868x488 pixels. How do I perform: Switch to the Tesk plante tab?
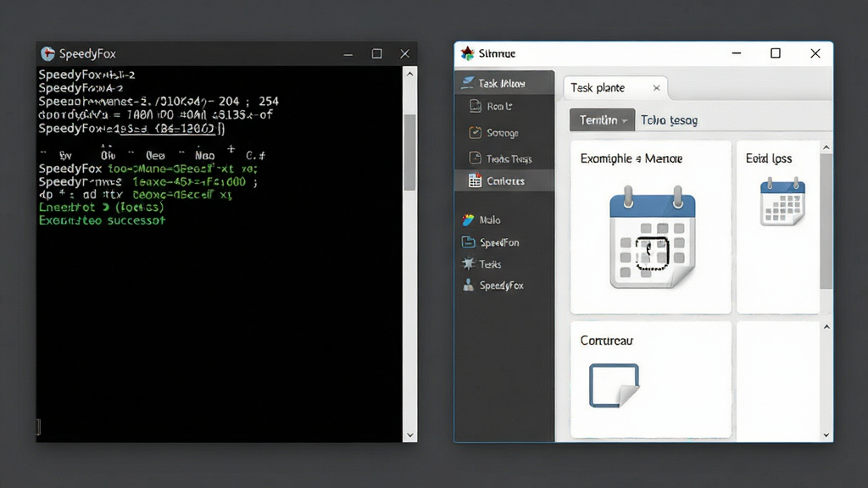(598, 88)
